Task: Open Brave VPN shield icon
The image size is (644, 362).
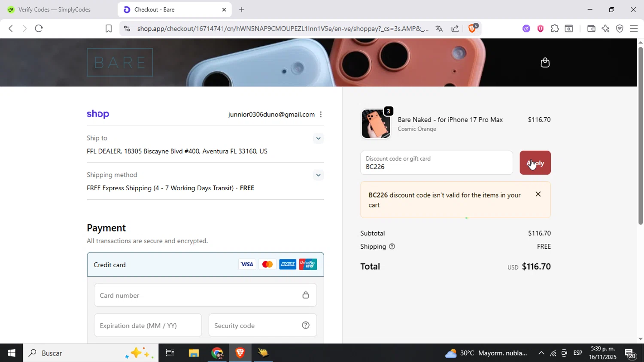Action: tap(620, 29)
